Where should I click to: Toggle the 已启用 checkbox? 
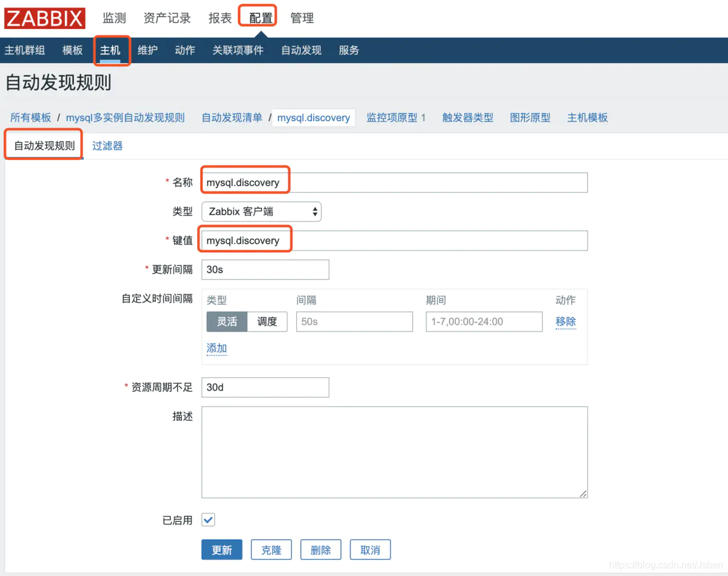click(x=208, y=520)
